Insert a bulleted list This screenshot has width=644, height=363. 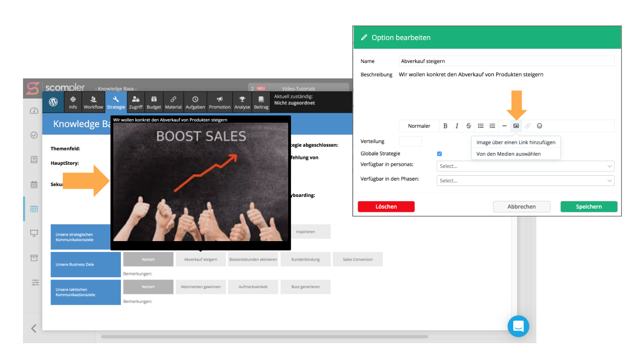pos(481,126)
